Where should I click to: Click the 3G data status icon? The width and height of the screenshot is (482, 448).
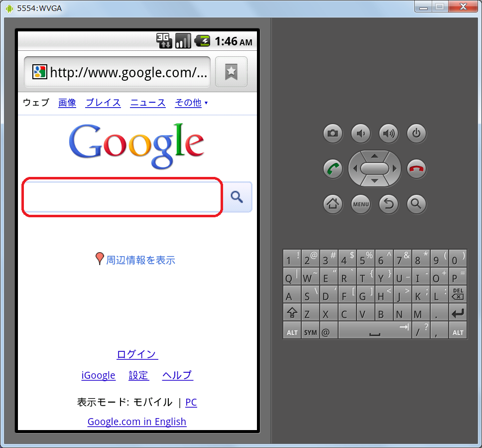click(164, 41)
